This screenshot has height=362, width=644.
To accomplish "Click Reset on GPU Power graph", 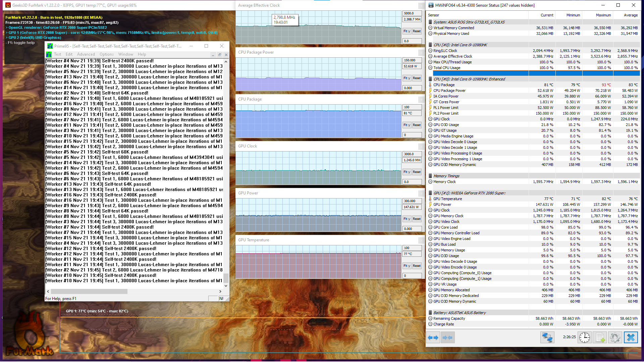I will click(x=417, y=219).
